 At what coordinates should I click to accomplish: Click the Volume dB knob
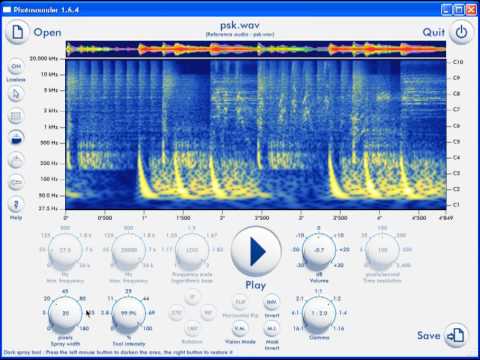319,250
